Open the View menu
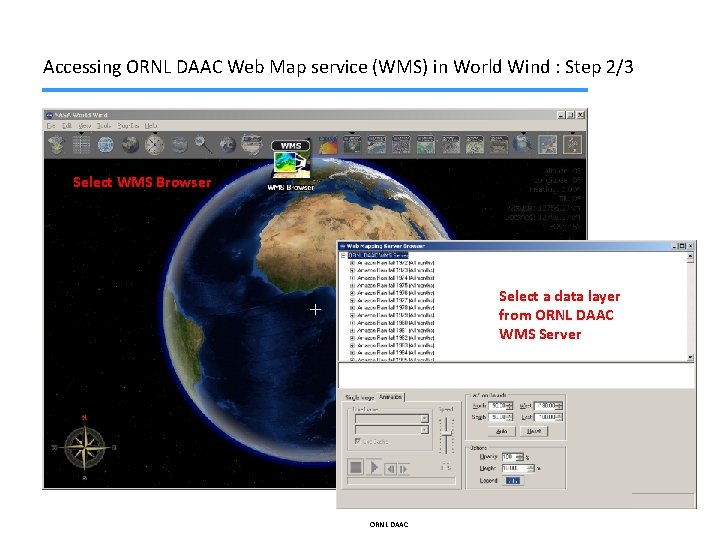The image size is (720, 540). [x=84, y=125]
